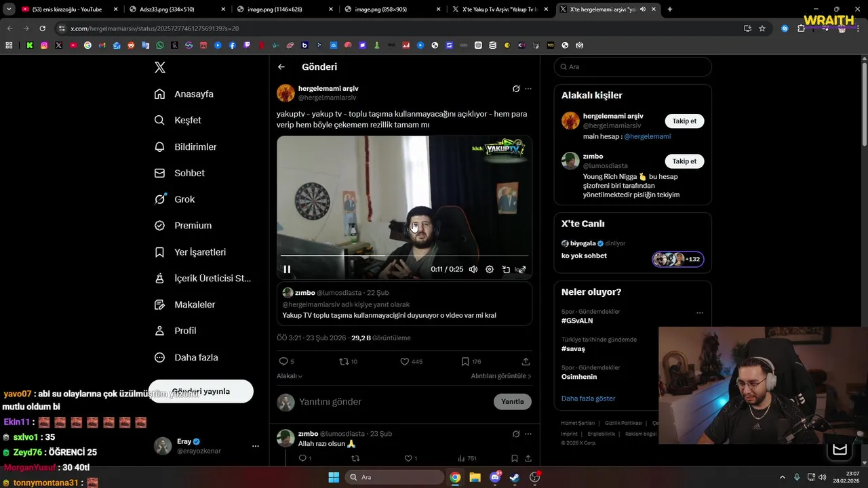Open video settings gear
868x488 pixels.
(490, 269)
